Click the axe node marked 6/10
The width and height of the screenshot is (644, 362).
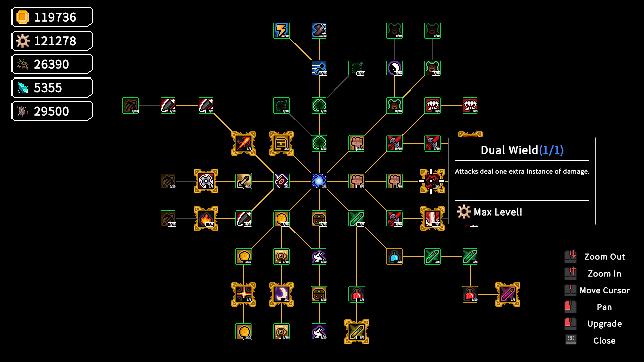pos(394,219)
